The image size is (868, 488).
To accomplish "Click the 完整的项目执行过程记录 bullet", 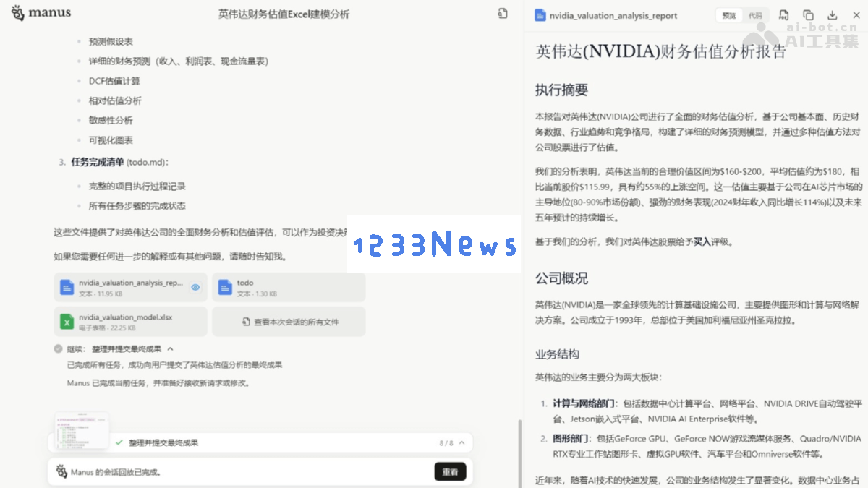I will [137, 186].
